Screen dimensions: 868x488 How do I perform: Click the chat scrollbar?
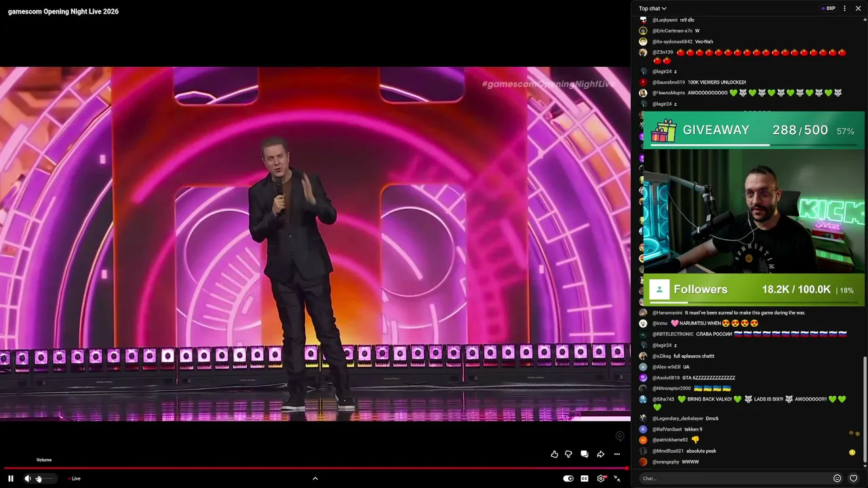pyautogui.click(x=865, y=411)
